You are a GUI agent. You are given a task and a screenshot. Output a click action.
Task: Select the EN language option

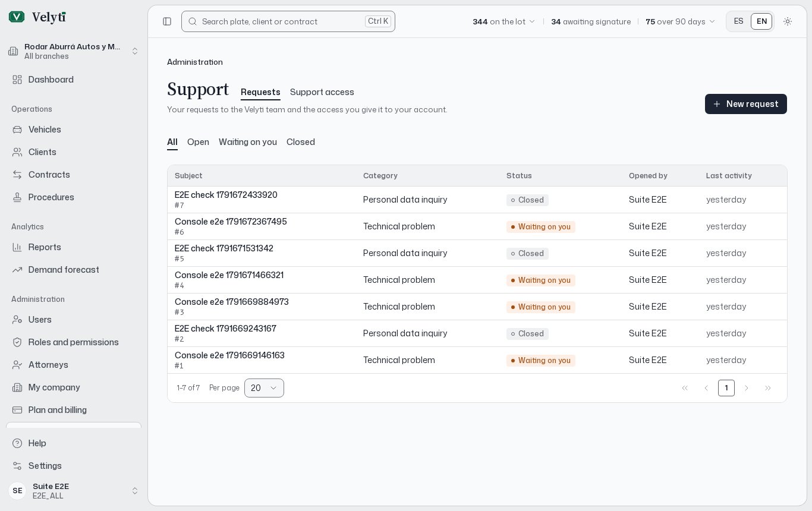tap(761, 21)
